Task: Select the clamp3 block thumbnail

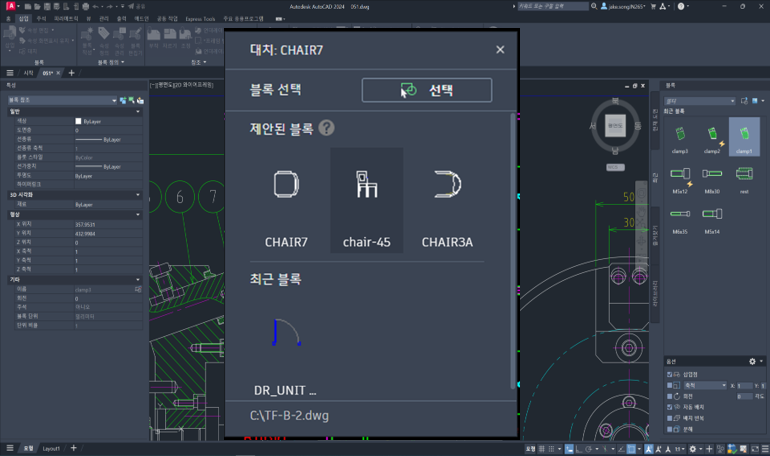Action: click(x=680, y=137)
